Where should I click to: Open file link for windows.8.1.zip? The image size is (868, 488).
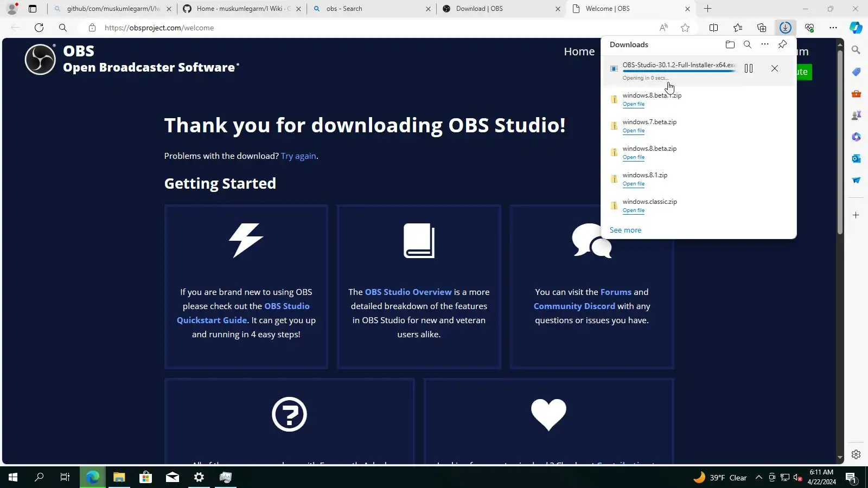point(634,184)
